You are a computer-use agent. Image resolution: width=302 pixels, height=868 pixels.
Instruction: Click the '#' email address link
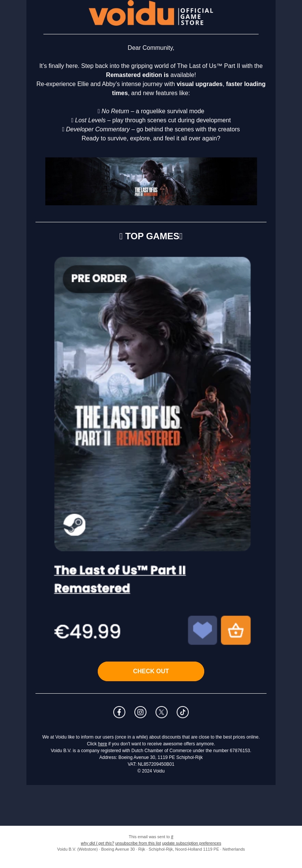[x=172, y=837]
